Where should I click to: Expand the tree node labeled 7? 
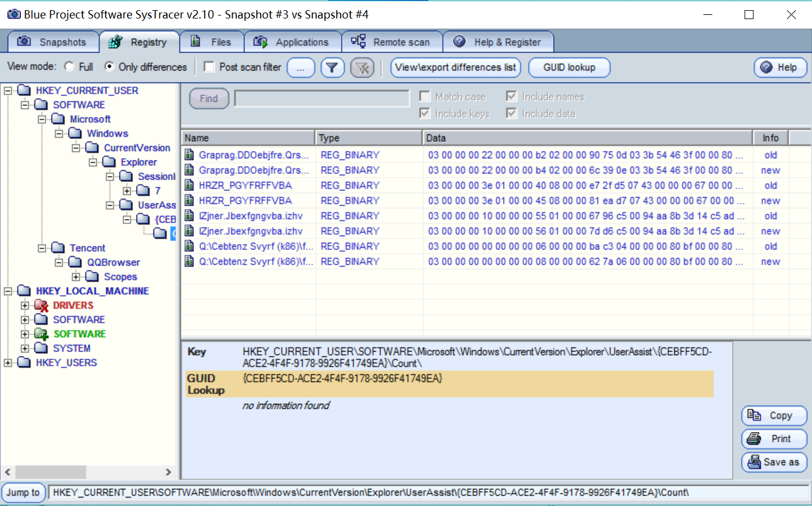coord(126,191)
